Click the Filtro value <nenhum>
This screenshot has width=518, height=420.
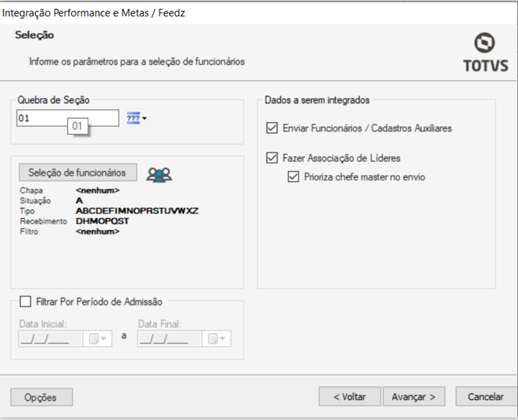(x=98, y=231)
